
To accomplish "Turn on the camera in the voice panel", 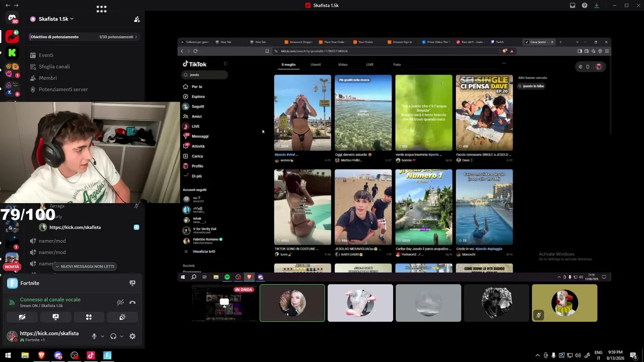I will coord(22,317).
